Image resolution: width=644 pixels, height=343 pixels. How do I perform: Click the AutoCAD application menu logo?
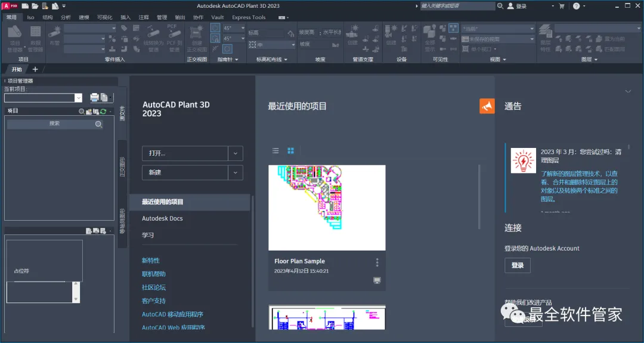coord(10,6)
